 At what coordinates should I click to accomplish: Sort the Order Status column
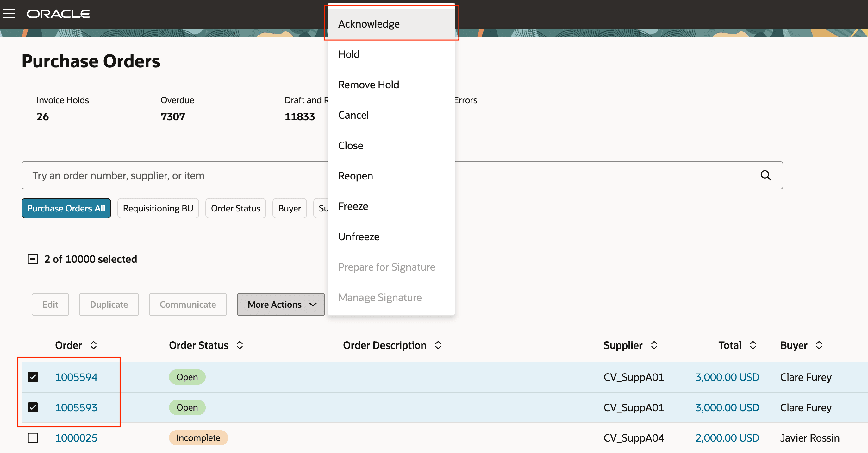pyautogui.click(x=240, y=345)
